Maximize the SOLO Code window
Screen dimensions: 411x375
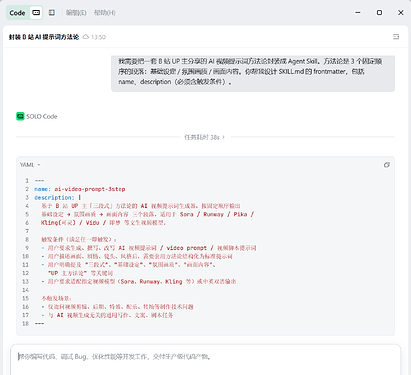coord(379,13)
